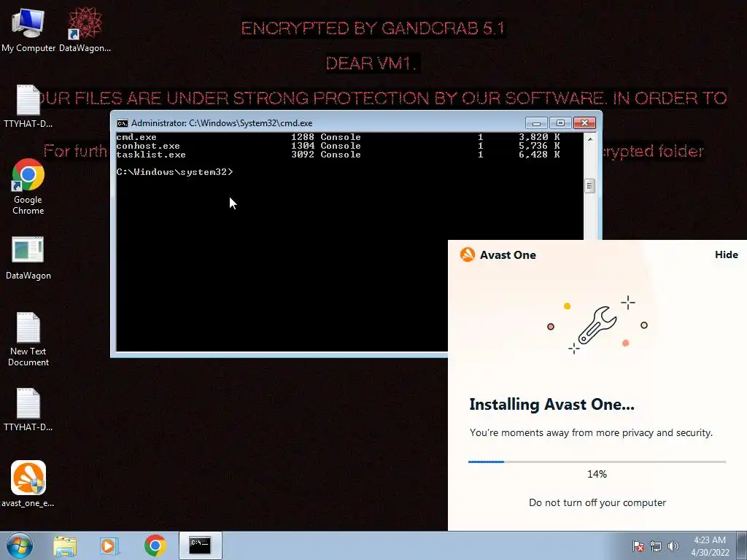Image resolution: width=747 pixels, height=560 pixels.
Task: Click the PID value 3092 in the cmd output
Action: [303, 155]
